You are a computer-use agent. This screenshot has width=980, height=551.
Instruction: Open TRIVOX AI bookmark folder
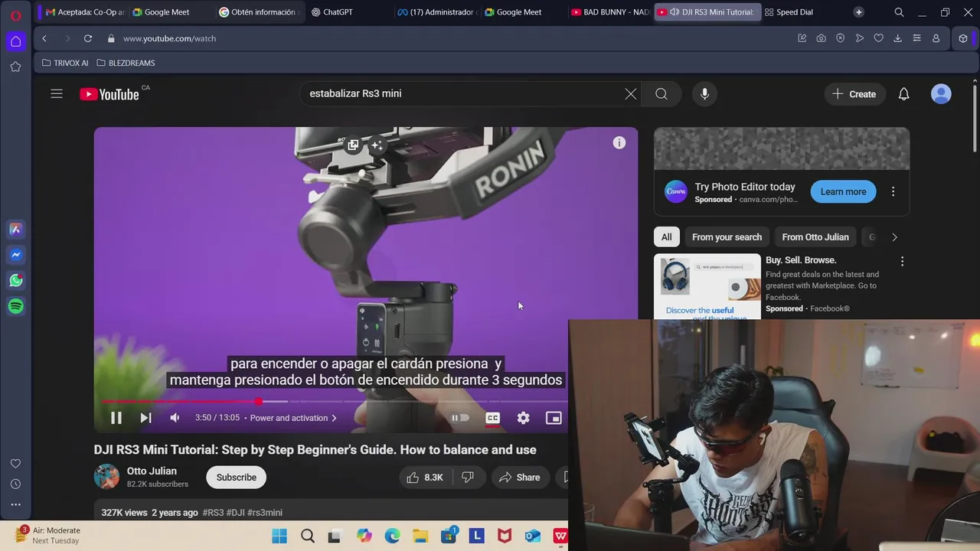coord(65,63)
